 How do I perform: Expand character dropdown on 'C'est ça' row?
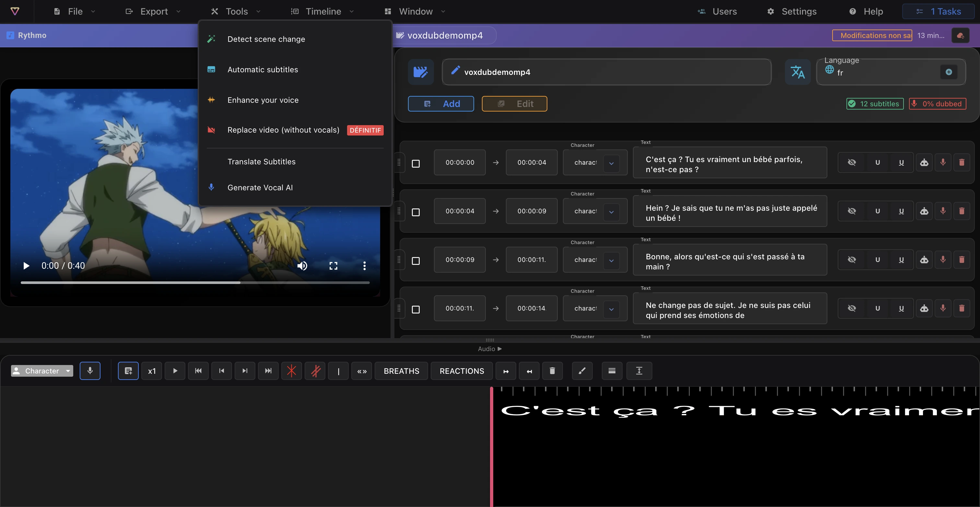(611, 163)
